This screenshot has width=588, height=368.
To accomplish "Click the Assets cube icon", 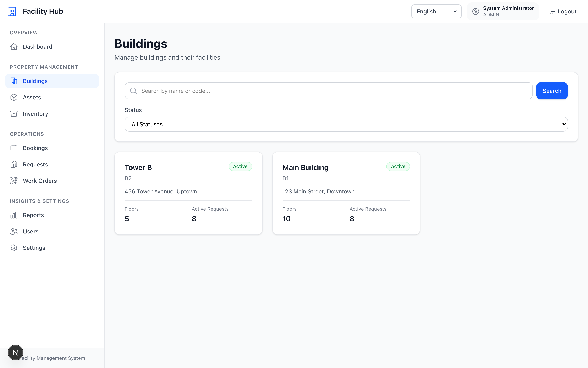I will [14, 97].
